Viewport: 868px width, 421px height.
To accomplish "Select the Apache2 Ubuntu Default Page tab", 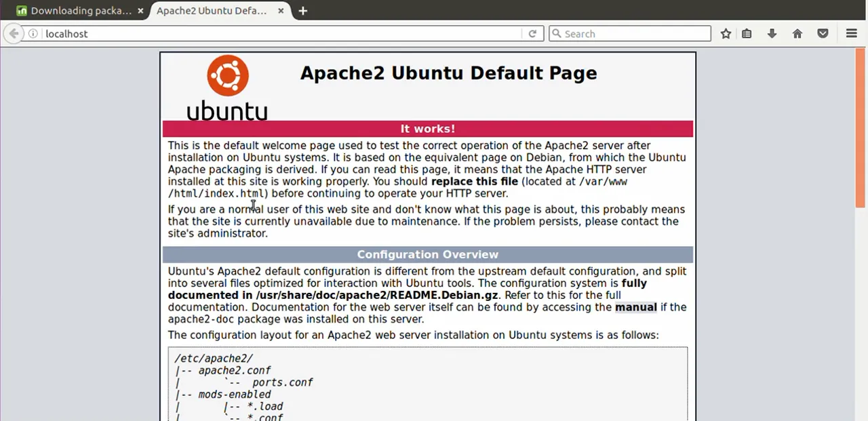I will (x=212, y=11).
